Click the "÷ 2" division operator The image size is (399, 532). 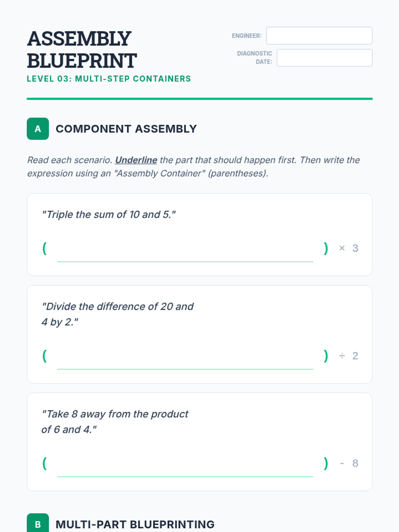[348, 356]
